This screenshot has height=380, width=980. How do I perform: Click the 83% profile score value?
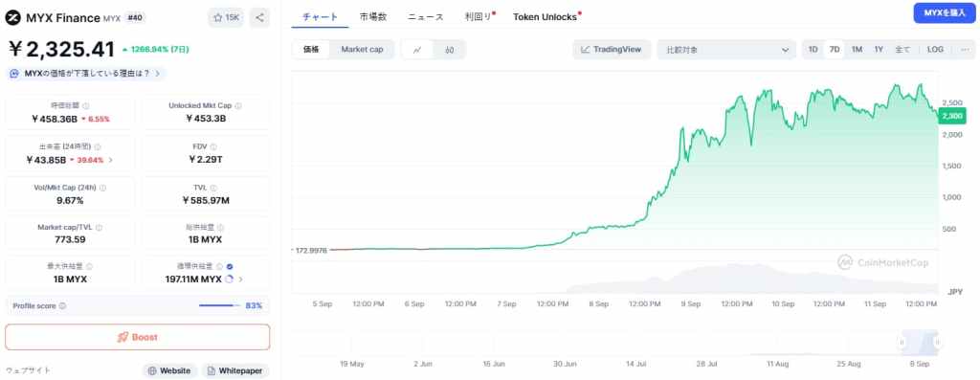point(254,305)
